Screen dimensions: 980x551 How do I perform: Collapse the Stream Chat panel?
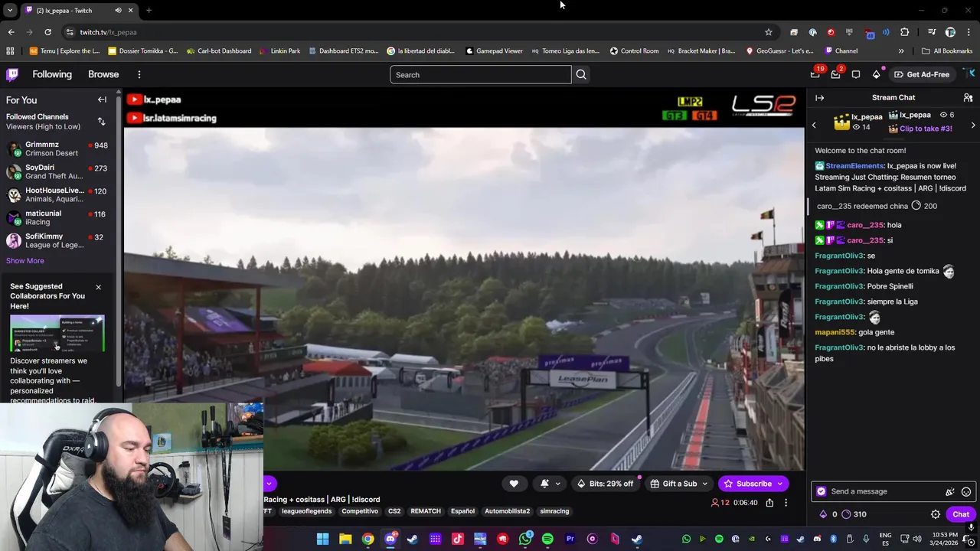click(x=819, y=98)
